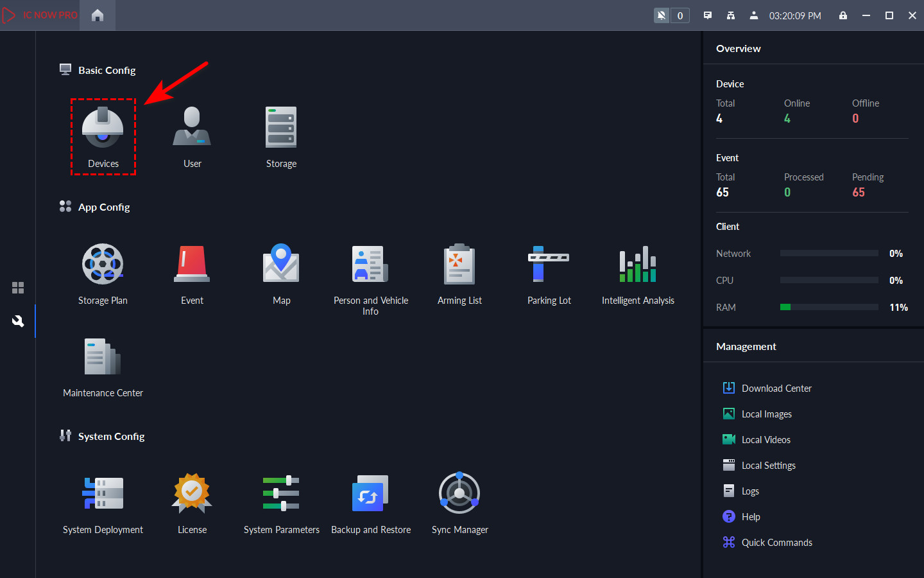Switch to the applications grid sidebar tab
Screen dimensions: 924x578
coord(18,288)
